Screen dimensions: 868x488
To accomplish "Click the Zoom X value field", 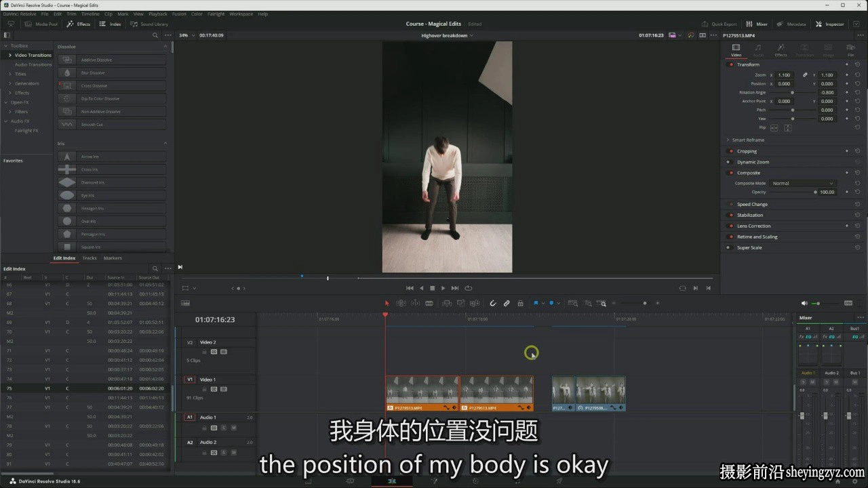I will (x=785, y=75).
